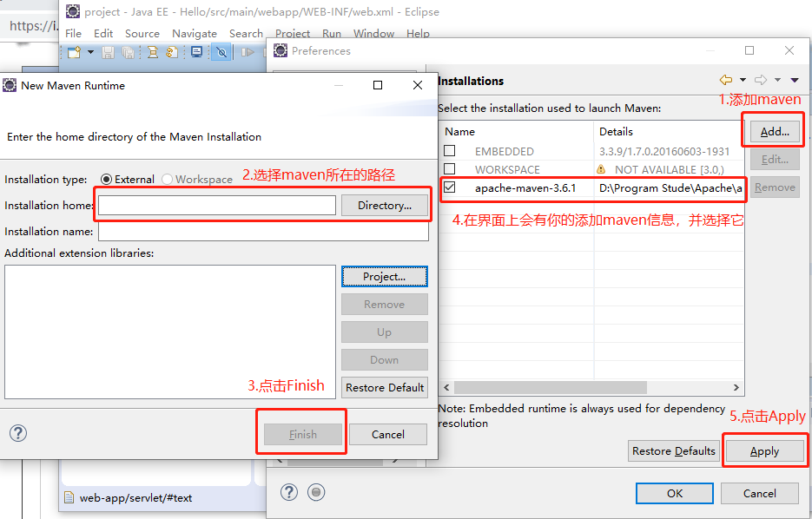Click the Remove button beside the installations table
Viewport: 812px width, 519px height.
pyautogui.click(x=775, y=187)
